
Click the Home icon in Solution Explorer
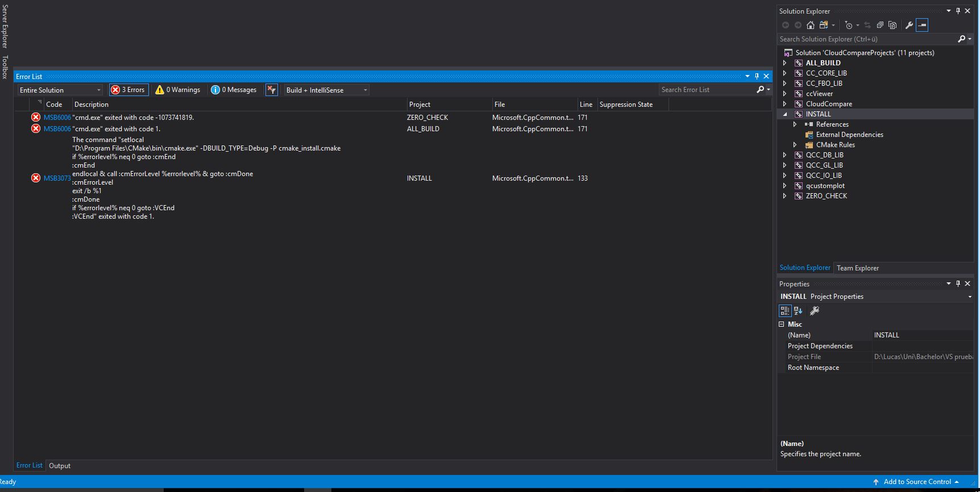pos(811,25)
